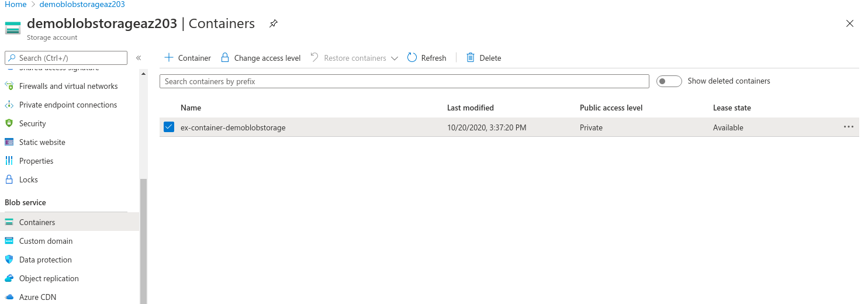Click the Container button label in the toolbar

[195, 58]
